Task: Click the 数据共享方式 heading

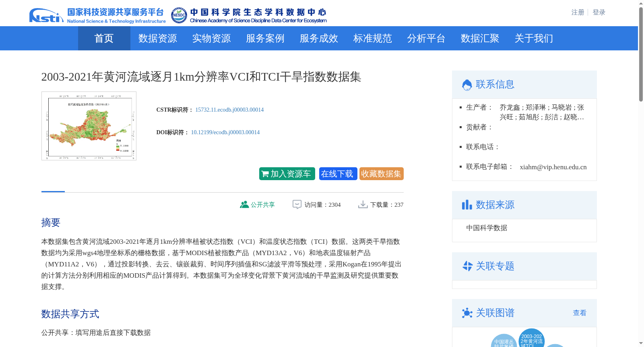Action: click(70, 314)
